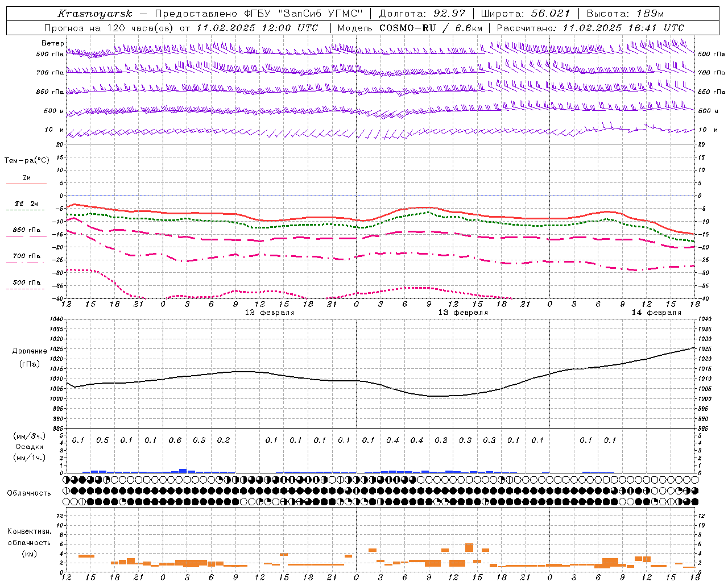The image size is (728, 582).
Task: Click the '985' value on left pressure axis
Action: click(57, 429)
